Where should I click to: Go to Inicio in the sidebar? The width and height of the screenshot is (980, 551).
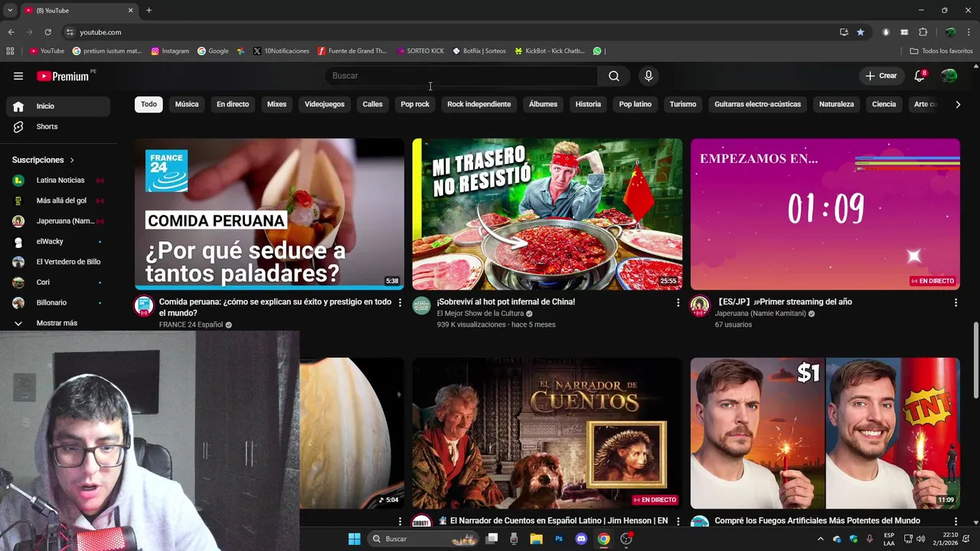click(x=58, y=106)
